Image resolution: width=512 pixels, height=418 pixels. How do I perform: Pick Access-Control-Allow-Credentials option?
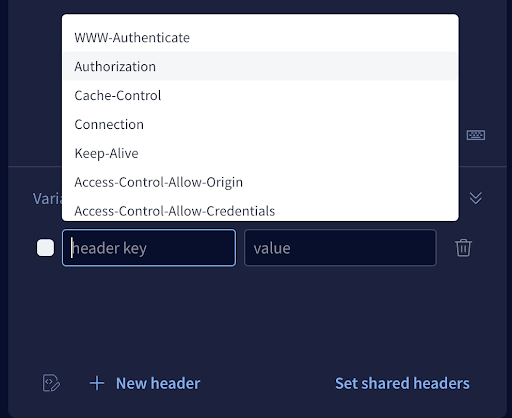(x=260, y=211)
